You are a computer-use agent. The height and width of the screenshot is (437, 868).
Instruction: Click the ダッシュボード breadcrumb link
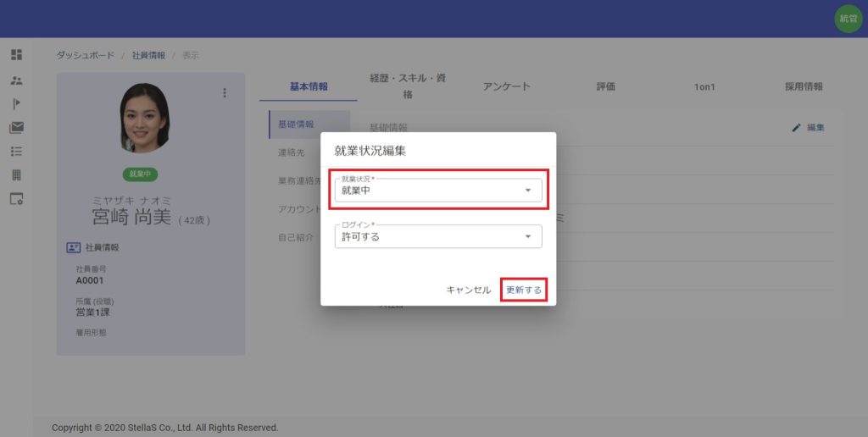click(85, 56)
